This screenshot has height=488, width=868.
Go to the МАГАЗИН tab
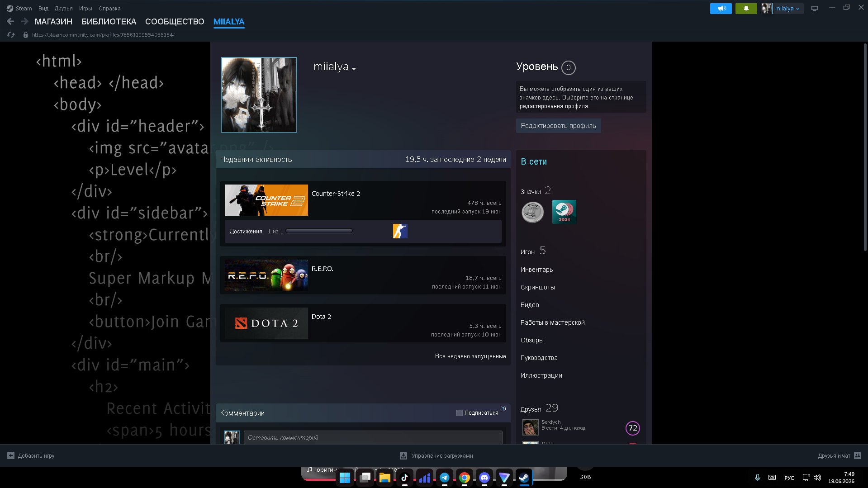coord(53,22)
